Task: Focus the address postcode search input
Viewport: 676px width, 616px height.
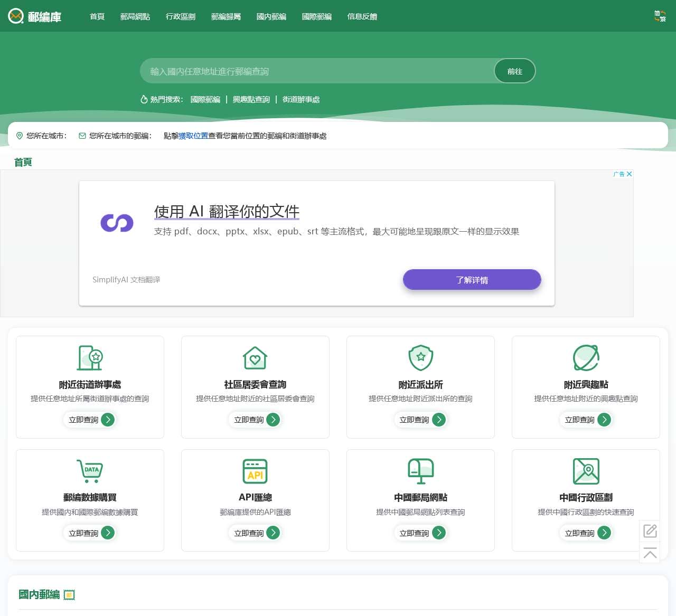Action: (x=317, y=71)
